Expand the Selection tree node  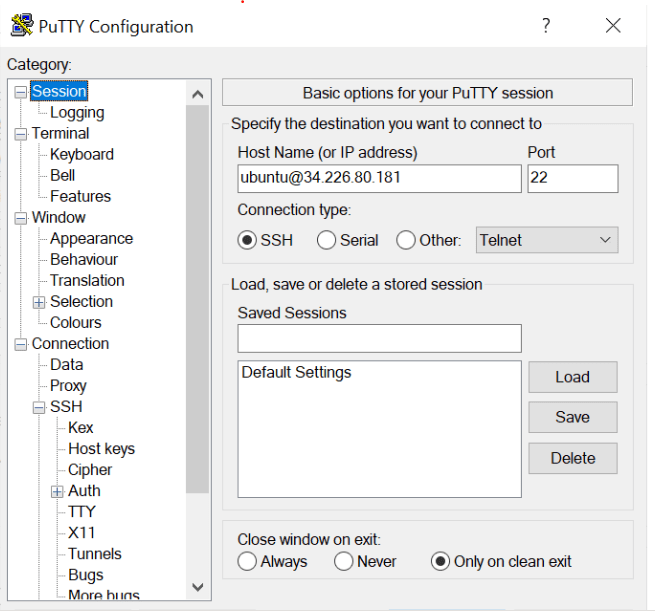coord(39,302)
